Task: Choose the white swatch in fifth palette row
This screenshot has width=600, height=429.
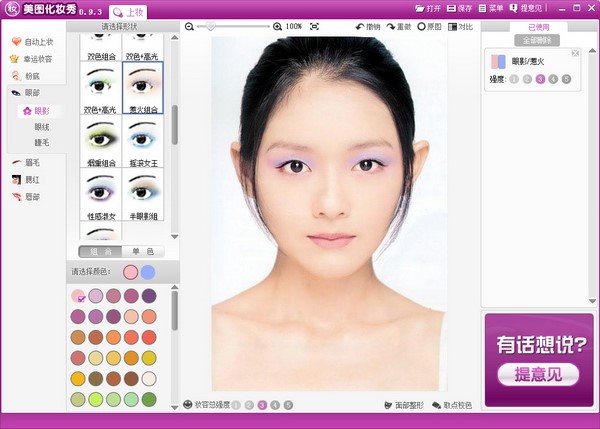Action: tap(149, 378)
